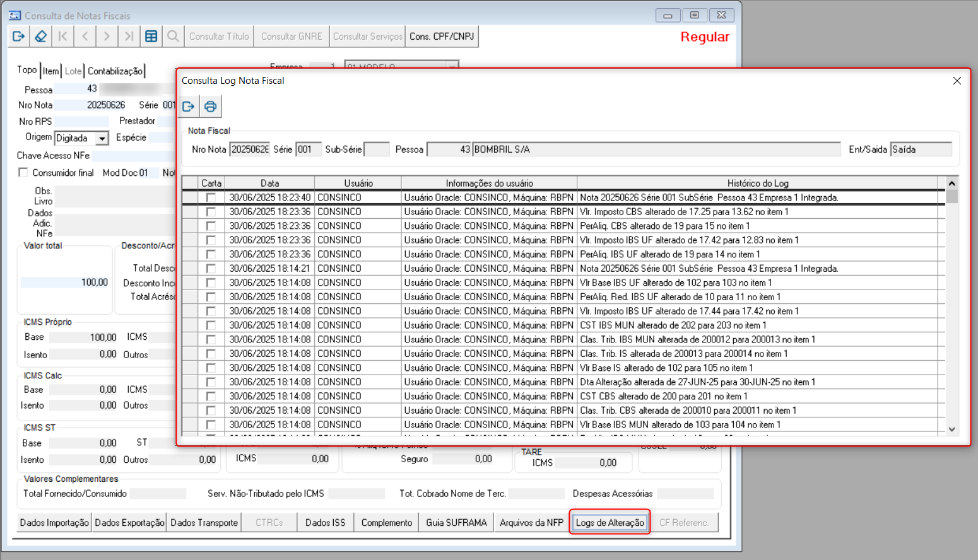Click the eraser clear icon in main toolbar

(41, 37)
